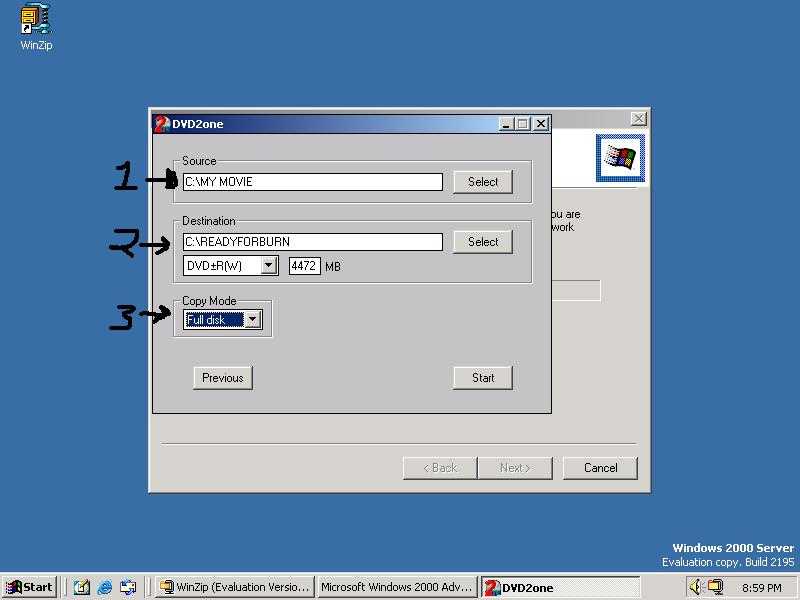The height and width of the screenshot is (600, 800).
Task: Click the Source path input field
Action: [312, 182]
